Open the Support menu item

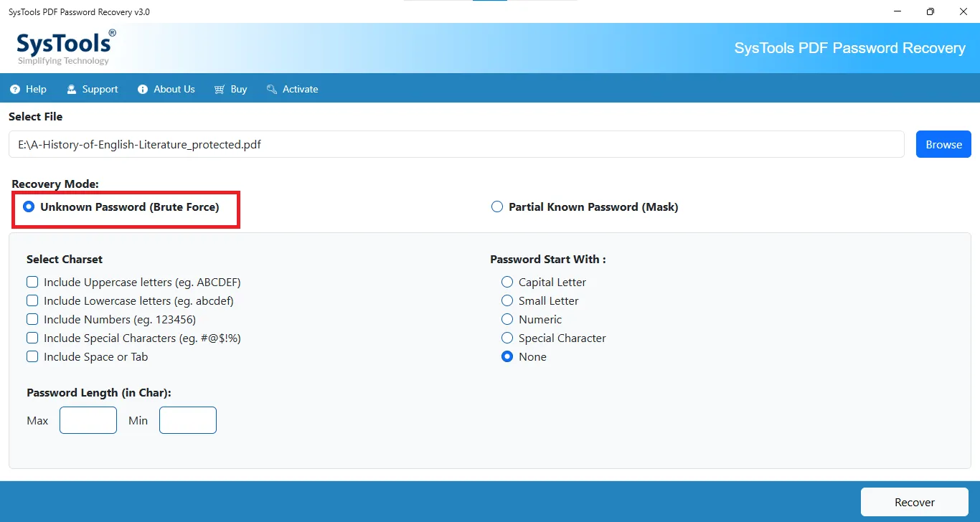92,90
